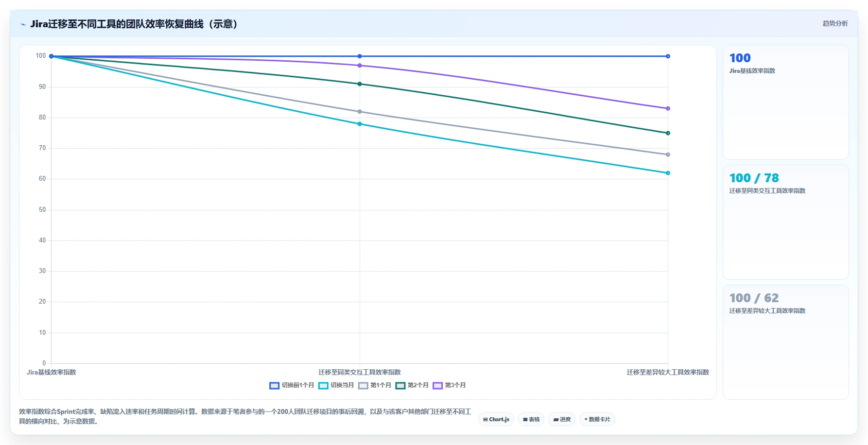Click the y-axis value 70
The image size is (868, 445).
[x=42, y=148]
